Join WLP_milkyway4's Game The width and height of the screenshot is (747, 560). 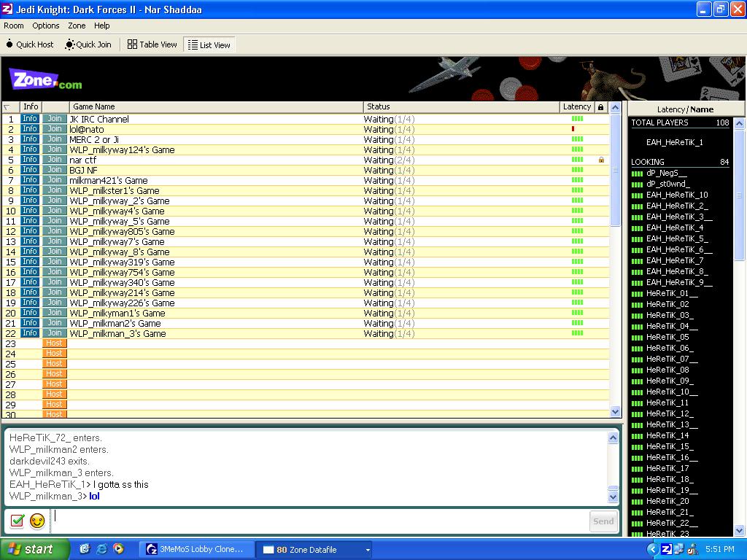(54, 211)
